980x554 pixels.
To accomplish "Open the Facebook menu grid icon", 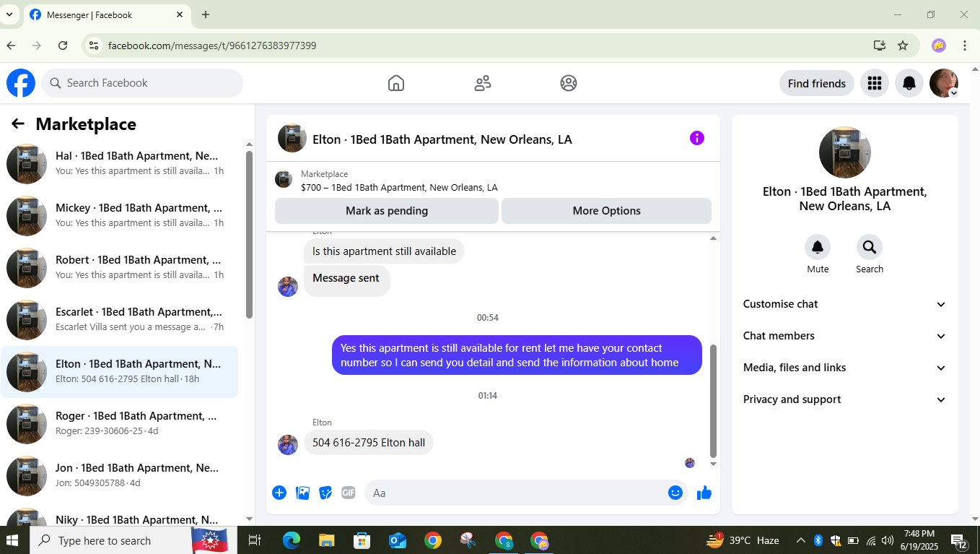I will point(875,83).
